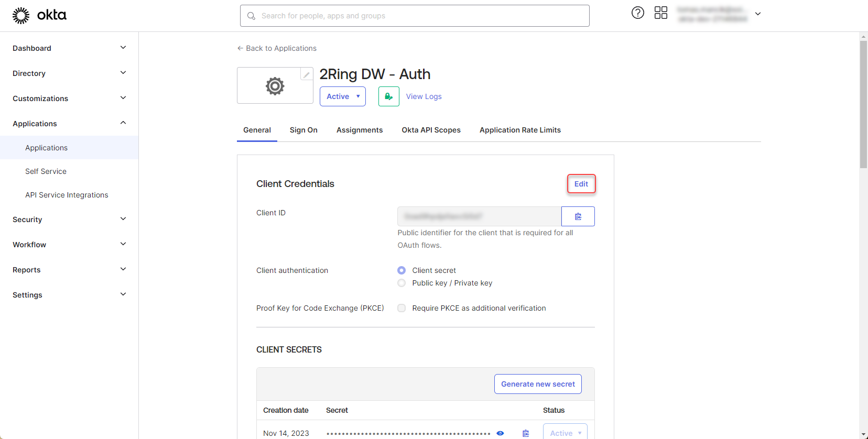Click the search people, apps, groups field
This screenshot has width=868, height=439.
point(414,16)
